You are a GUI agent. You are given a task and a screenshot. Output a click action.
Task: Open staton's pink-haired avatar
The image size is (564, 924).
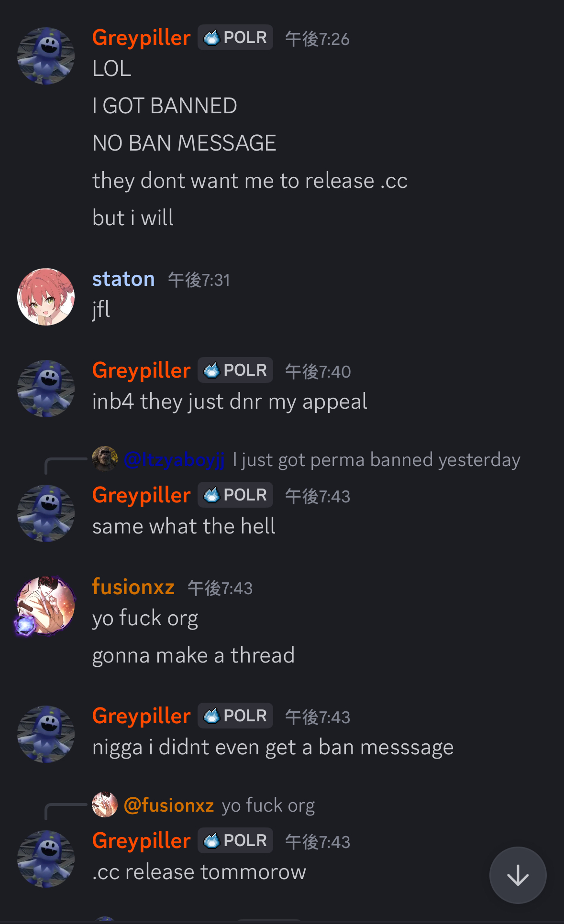click(46, 297)
